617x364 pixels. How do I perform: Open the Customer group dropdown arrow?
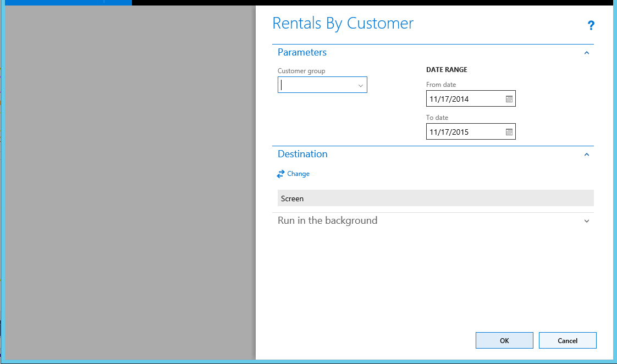pos(360,85)
